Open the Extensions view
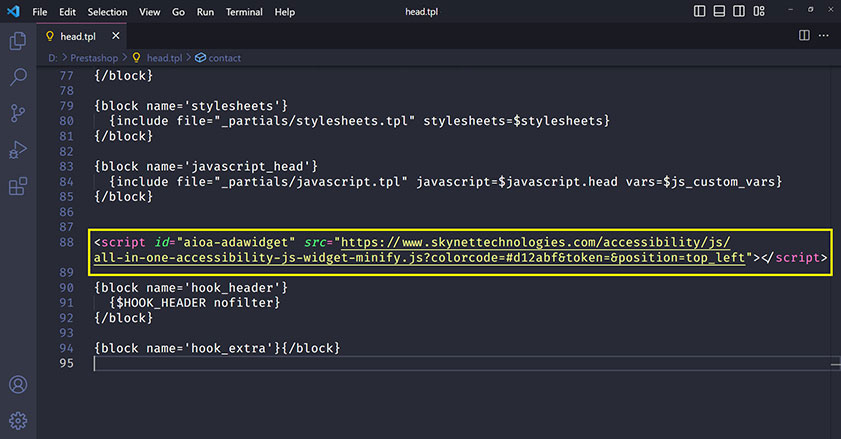This screenshot has width=841, height=439. (x=18, y=186)
